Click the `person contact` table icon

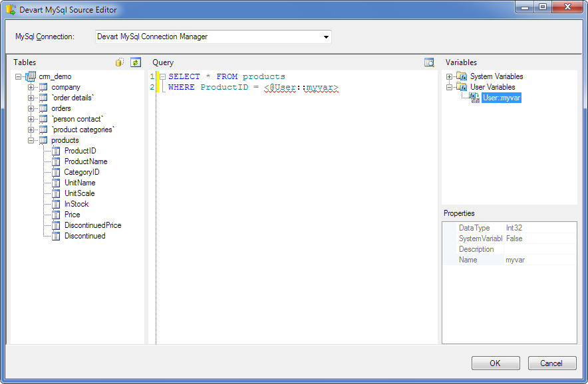pyautogui.click(x=43, y=119)
